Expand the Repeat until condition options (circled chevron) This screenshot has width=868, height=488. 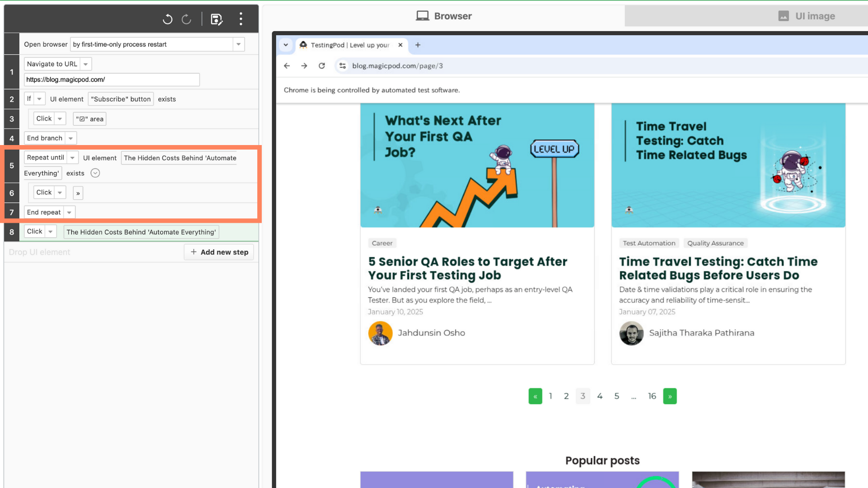pyautogui.click(x=95, y=173)
